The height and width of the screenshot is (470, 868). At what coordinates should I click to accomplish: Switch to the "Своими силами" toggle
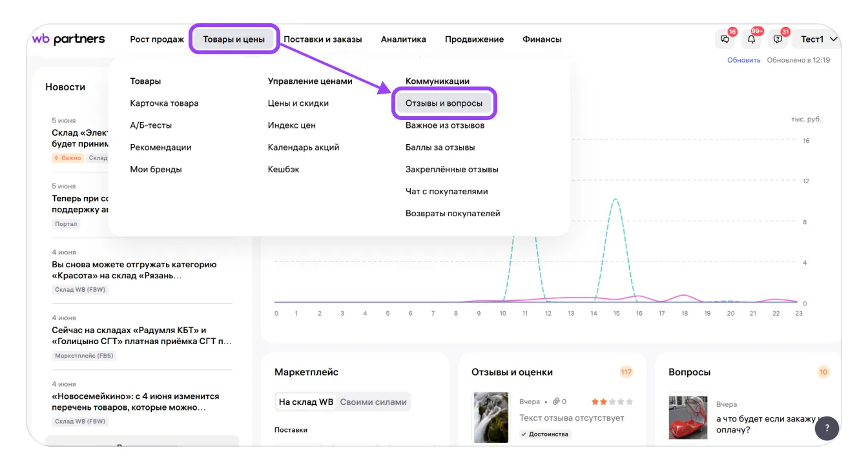tap(373, 402)
